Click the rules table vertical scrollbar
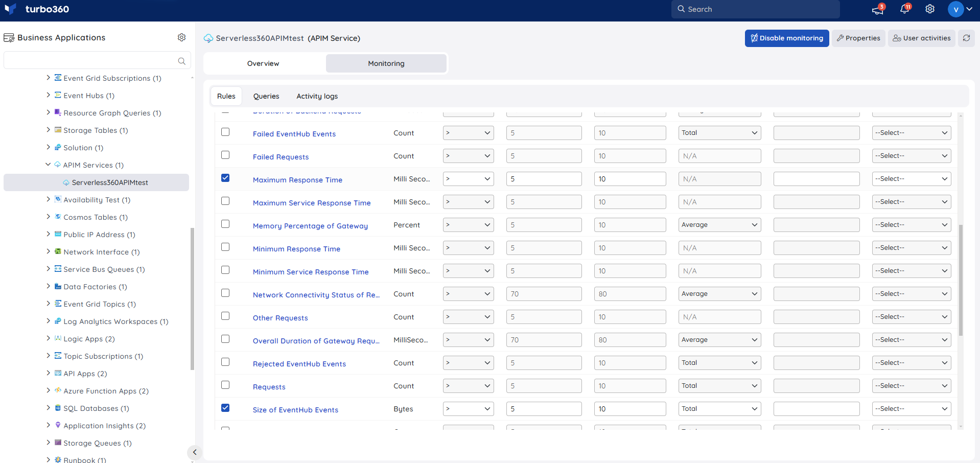 tap(961, 280)
